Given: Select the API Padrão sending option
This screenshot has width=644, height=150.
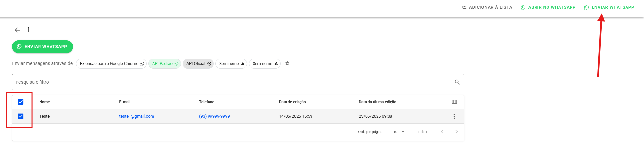Looking at the screenshot, I should tap(165, 64).
